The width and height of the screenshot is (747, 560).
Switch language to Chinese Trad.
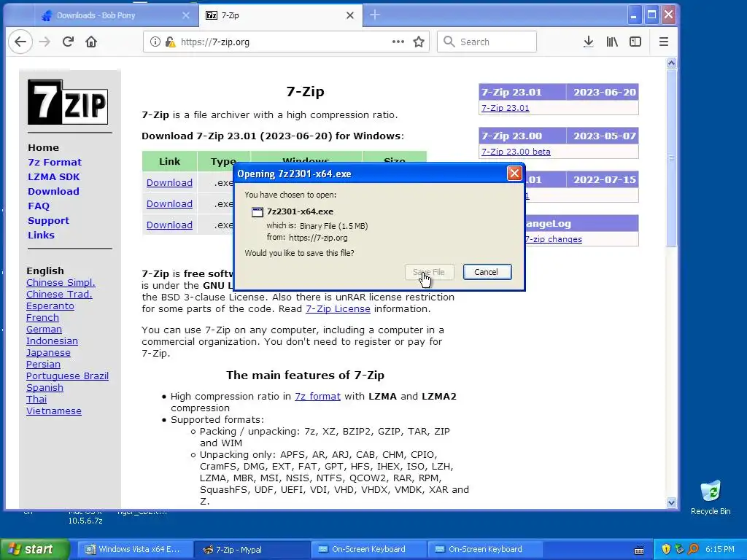click(x=59, y=295)
